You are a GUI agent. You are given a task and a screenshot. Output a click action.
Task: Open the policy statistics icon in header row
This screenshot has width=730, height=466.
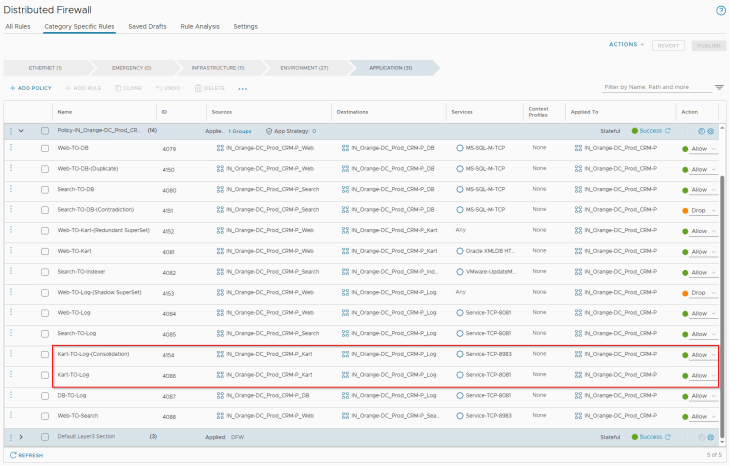(701, 131)
